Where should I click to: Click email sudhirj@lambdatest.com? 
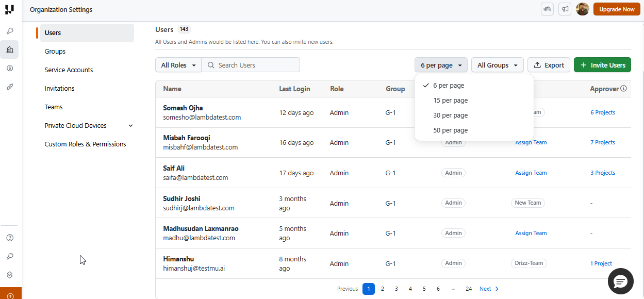199,208
